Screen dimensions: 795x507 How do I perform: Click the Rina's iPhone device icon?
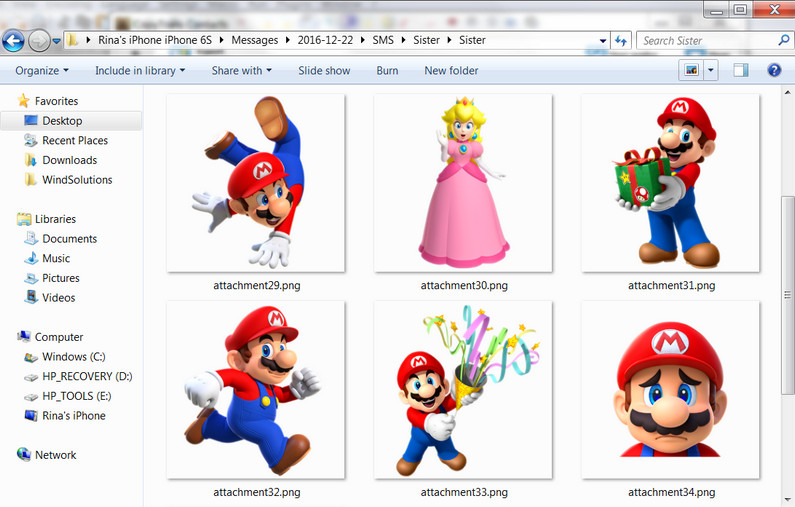(x=31, y=416)
